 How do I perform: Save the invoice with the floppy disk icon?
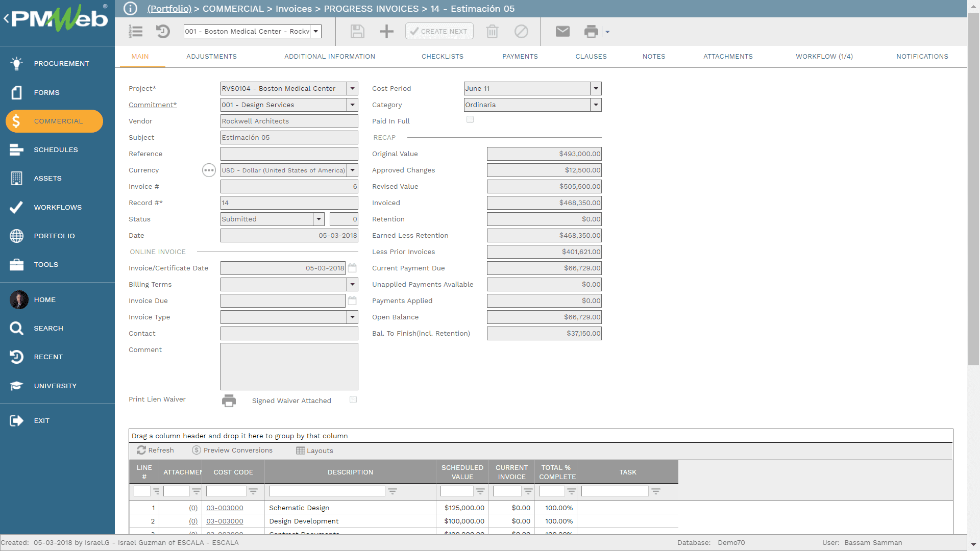(357, 32)
